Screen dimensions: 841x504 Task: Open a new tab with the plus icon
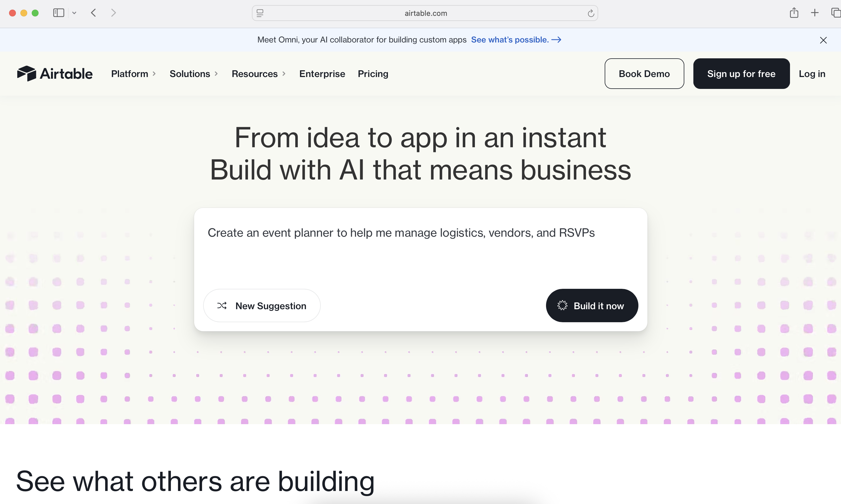click(814, 13)
